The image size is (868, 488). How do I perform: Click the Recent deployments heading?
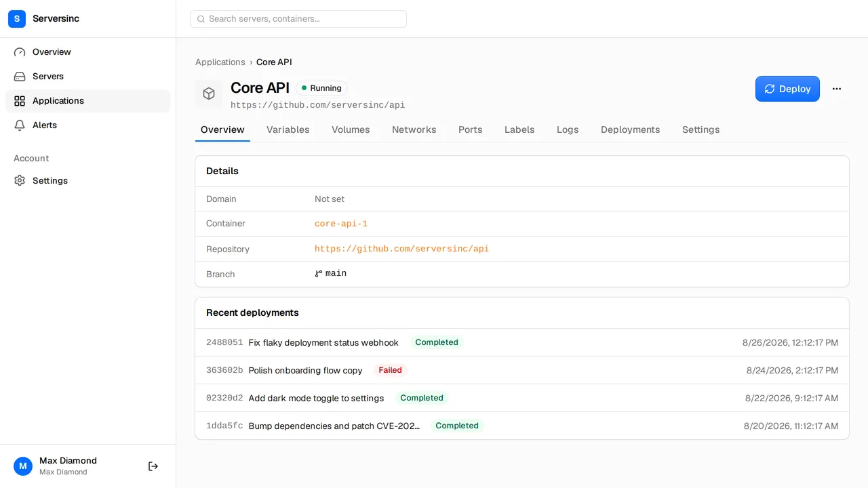click(252, 313)
